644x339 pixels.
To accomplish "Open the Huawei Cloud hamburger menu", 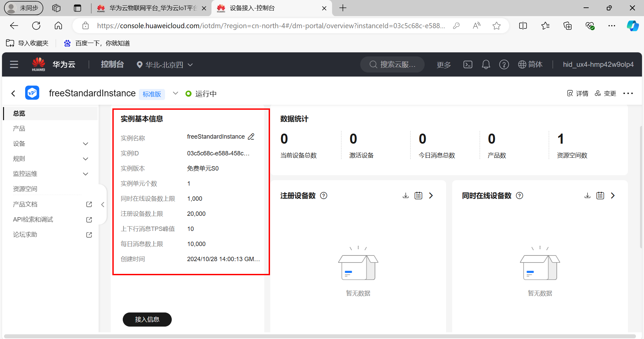I will tap(14, 64).
